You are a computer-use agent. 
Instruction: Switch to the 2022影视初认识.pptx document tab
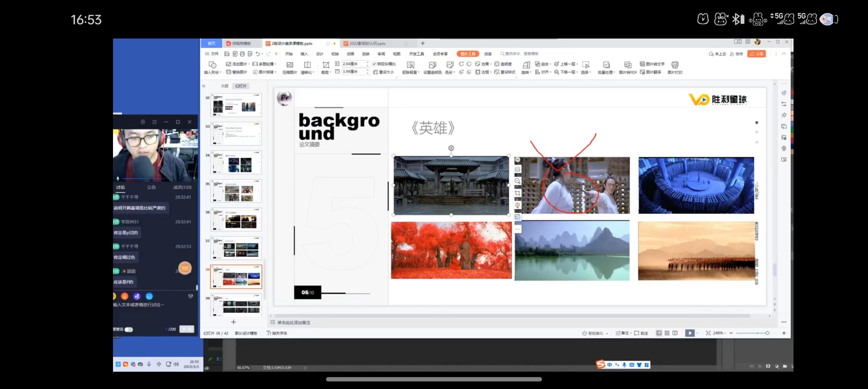pos(367,44)
